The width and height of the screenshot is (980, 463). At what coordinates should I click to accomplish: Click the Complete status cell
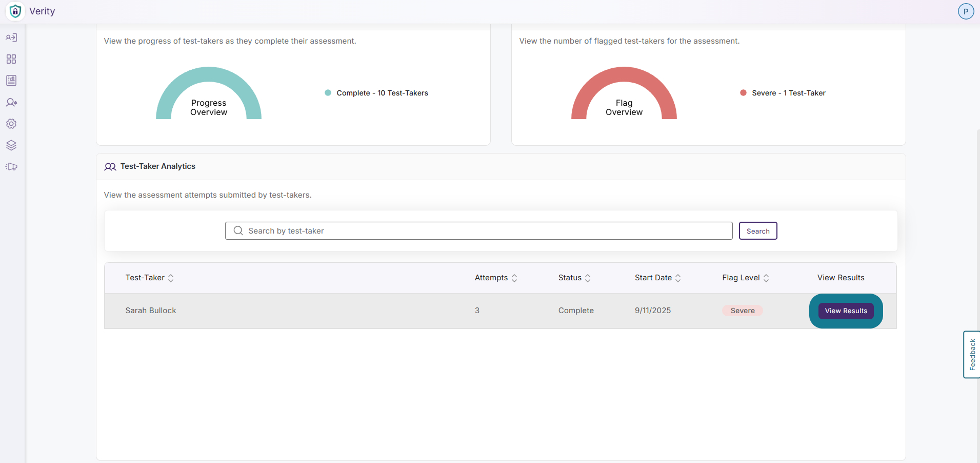(576, 311)
